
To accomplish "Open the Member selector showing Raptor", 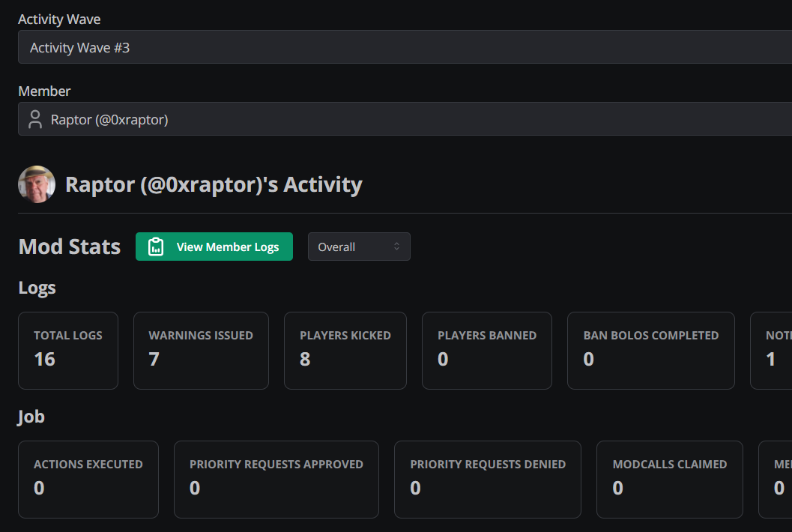I will coord(405,119).
